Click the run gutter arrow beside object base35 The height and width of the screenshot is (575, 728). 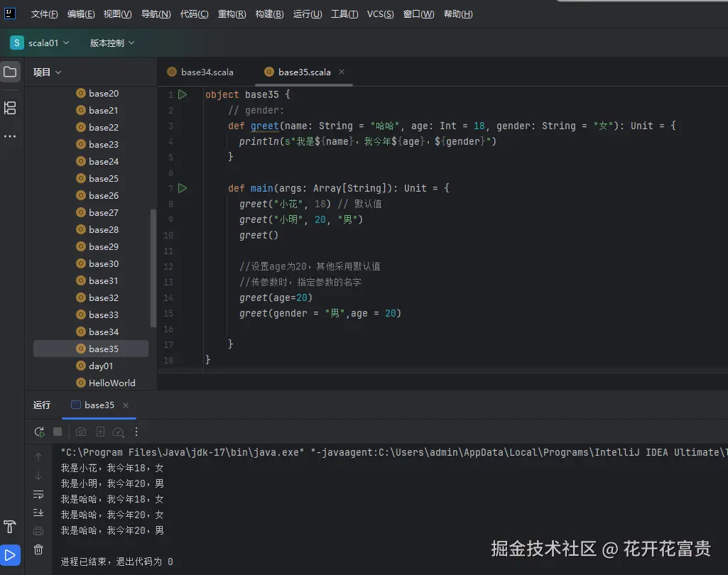tap(183, 94)
